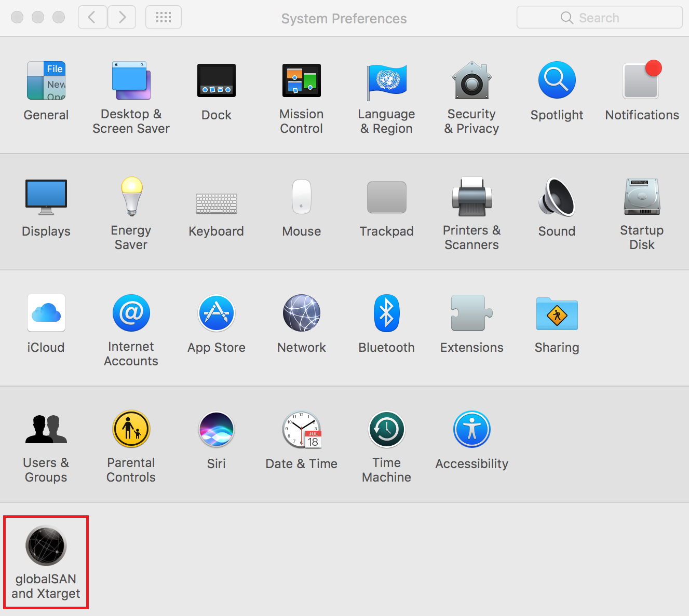The image size is (689, 616).
Task: Open the Accessibility pane
Action: click(471, 430)
